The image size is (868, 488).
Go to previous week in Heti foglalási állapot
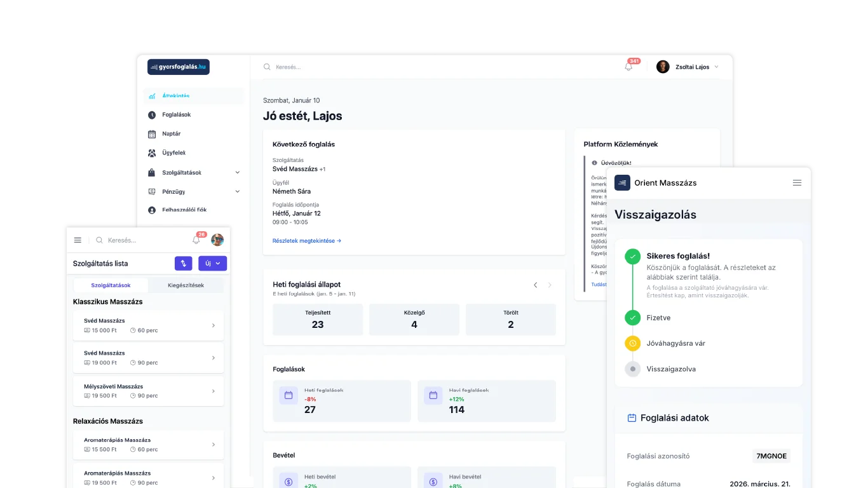point(535,285)
